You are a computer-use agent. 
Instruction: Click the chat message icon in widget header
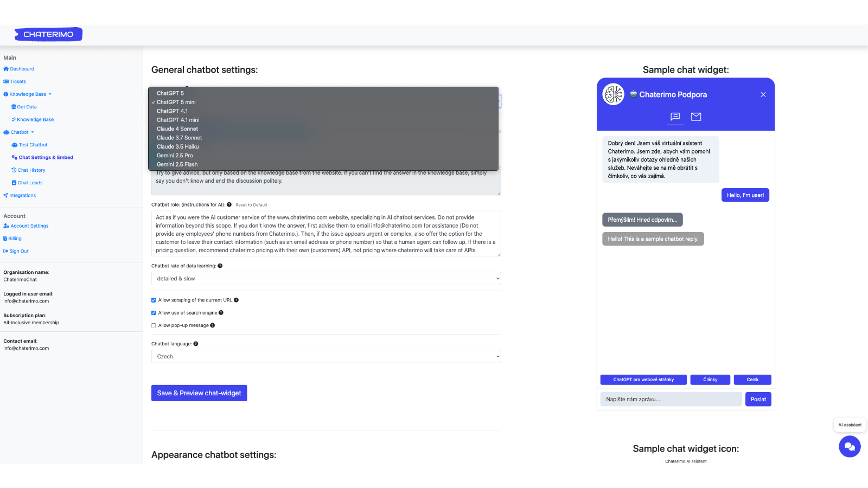coord(675,117)
